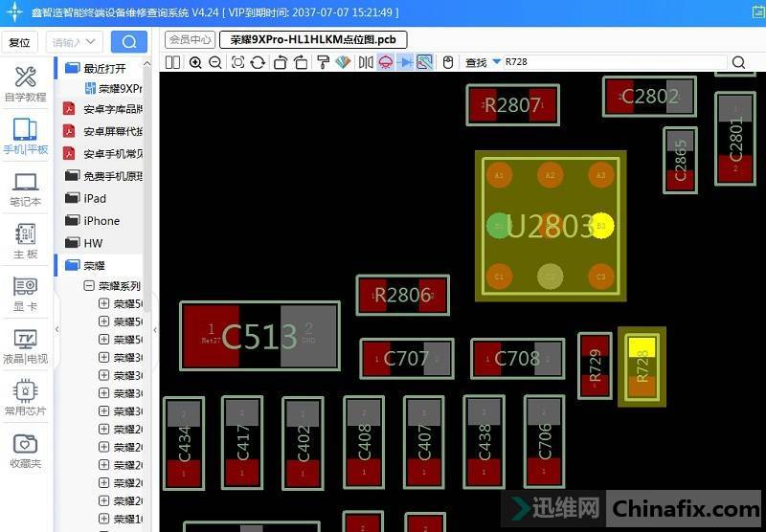
Task: Open the 笔记本 laptop category
Action: pyautogui.click(x=26, y=188)
